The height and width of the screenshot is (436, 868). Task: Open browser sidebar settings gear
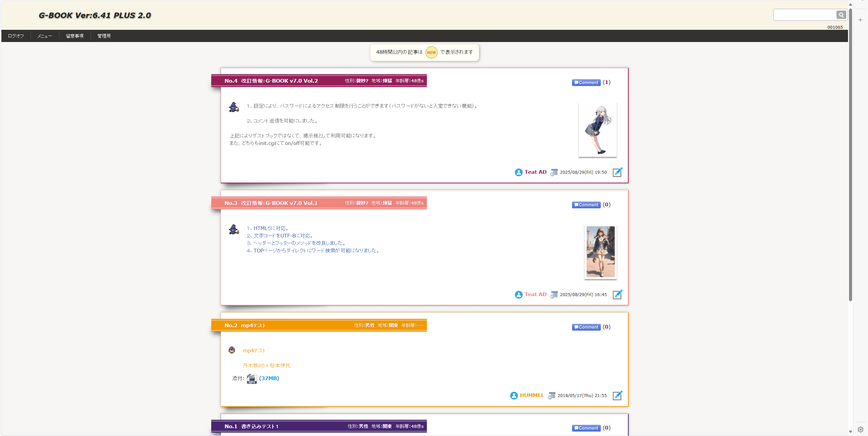point(861,429)
